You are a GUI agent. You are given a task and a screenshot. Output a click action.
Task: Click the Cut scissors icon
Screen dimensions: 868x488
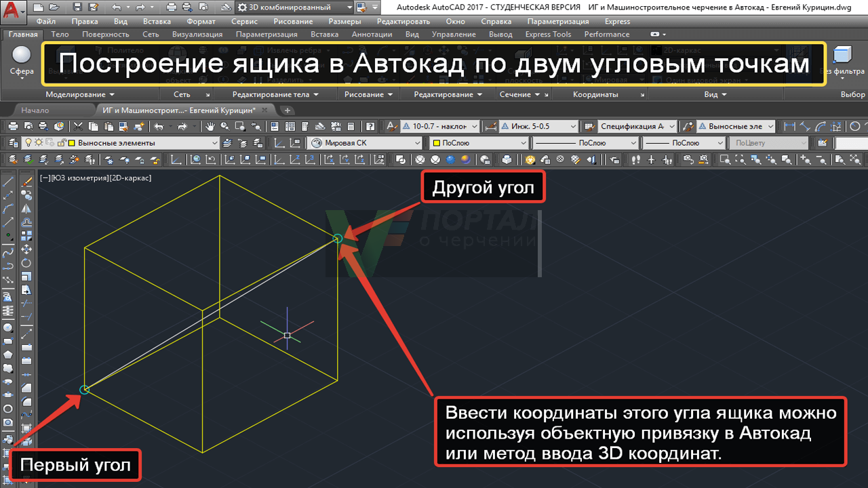tap(79, 126)
